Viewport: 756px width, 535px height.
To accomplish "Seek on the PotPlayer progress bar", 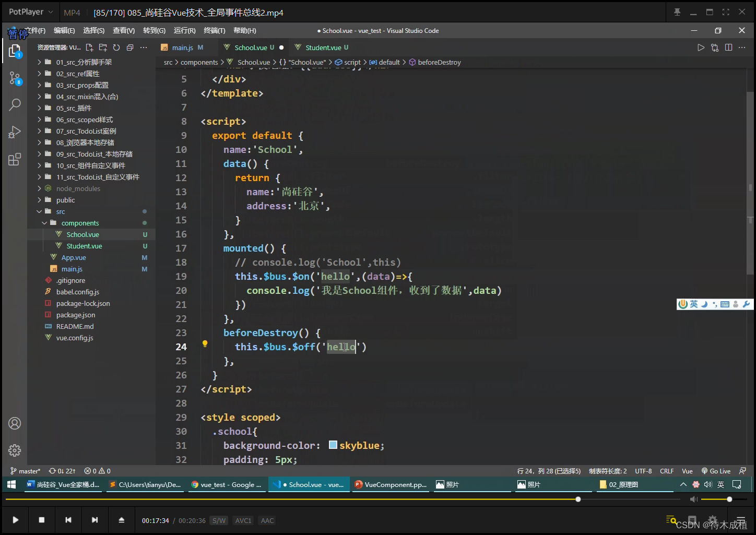I will pyautogui.click(x=342, y=500).
